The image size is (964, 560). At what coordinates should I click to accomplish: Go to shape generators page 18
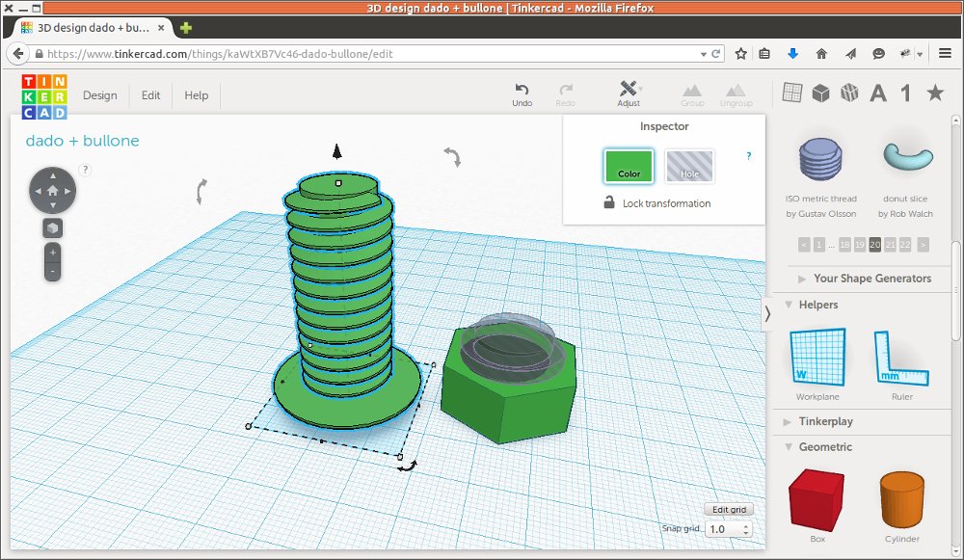click(x=844, y=245)
